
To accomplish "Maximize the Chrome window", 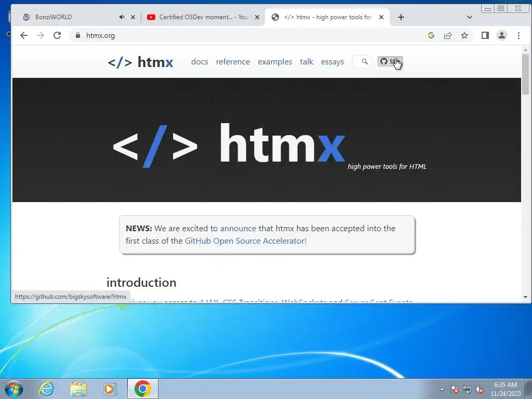I will (501, 8).
